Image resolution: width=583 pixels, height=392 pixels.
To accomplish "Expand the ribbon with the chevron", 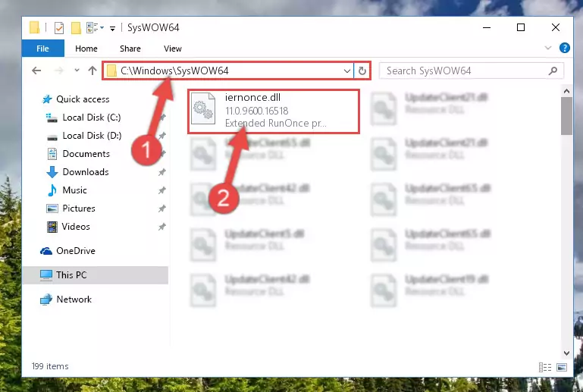I will (x=547, y=48).
